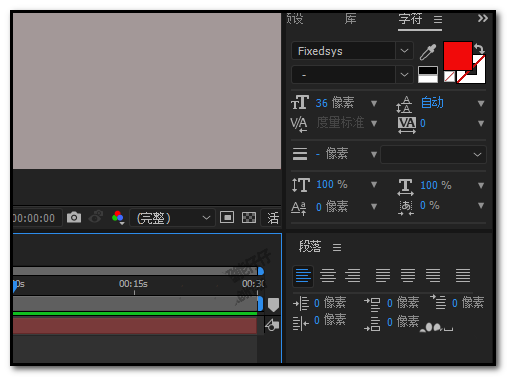Viewport: 507px width, 377px height.
Task: Toggle the region of interest button
Action: click(x=227, y=218)
